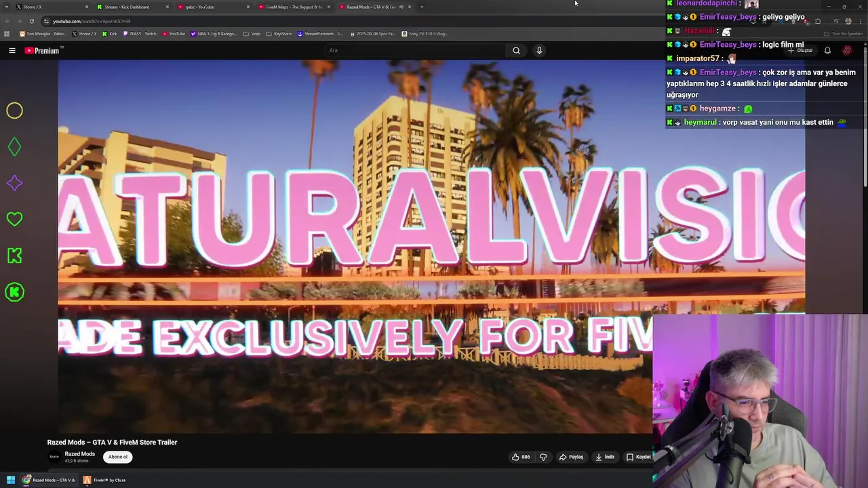Expand the KeyGivers bookmarks folder
This screenshot has height=488, width=868.
279,33
